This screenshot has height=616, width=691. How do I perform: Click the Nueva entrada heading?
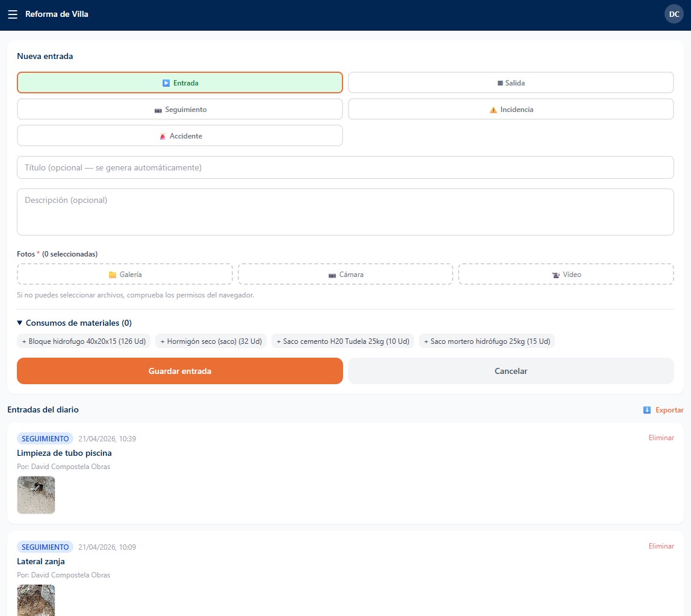tap(45, 56)
